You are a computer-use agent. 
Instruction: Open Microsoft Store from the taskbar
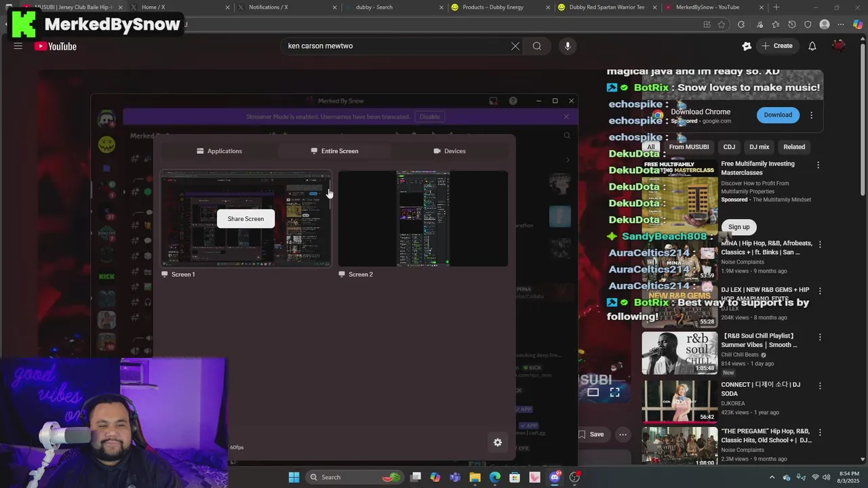coord(515,477)
